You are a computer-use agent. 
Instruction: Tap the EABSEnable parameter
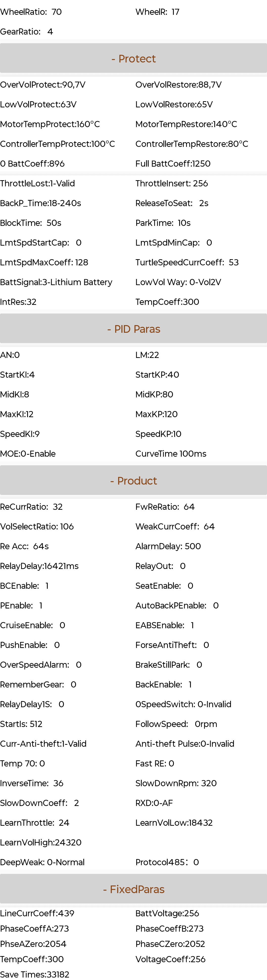165,626
